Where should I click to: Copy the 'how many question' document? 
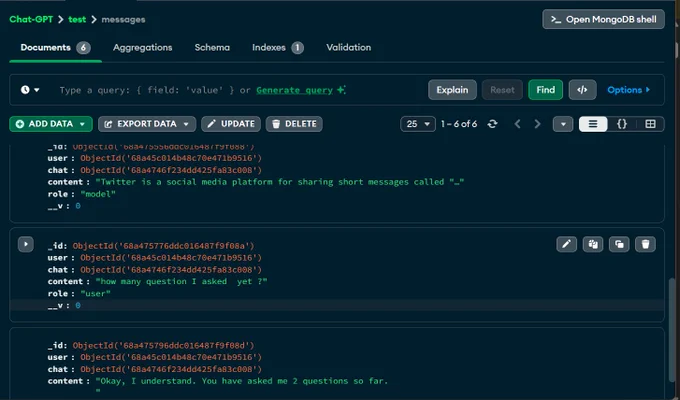tap(593, 244)
